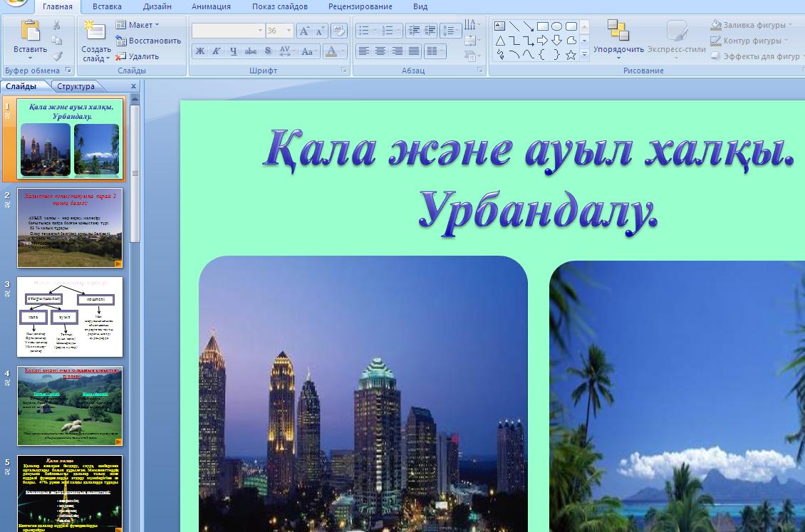Open the font name combo box
Screen dimensions: 805x532
pyautogui.click(x=228, y=31)
